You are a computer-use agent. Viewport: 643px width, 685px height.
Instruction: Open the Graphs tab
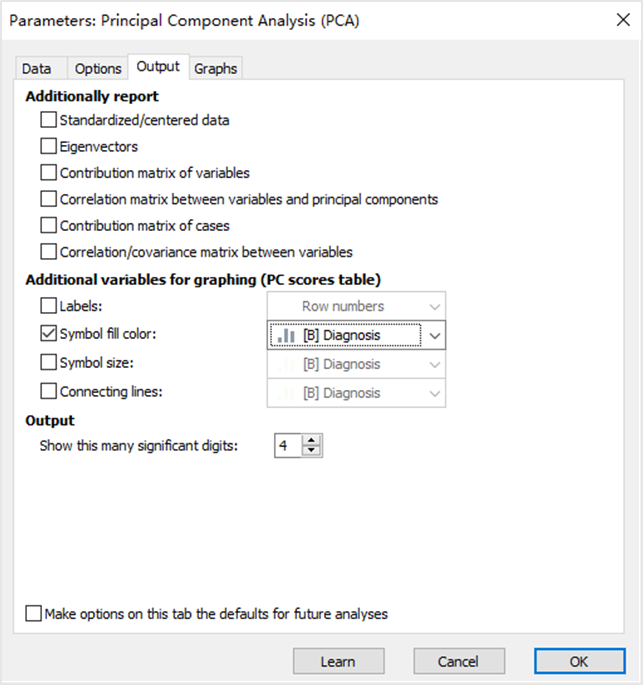(216, 68)
